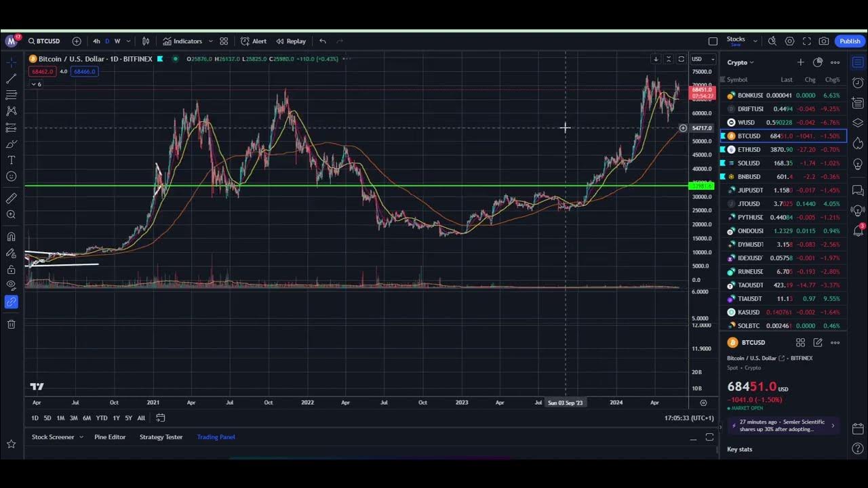Image resolution: width=868 pixels, height=488 pixels.
Task: Select the Text tool in drawing toolbar
Action: tap(12, 161)
